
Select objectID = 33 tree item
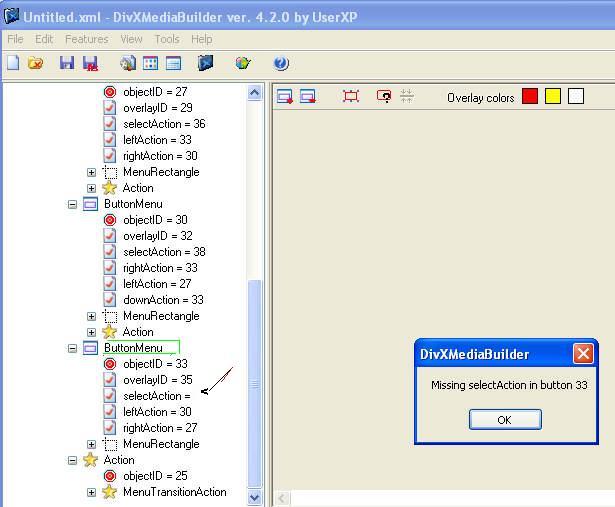tap(155, 364)
